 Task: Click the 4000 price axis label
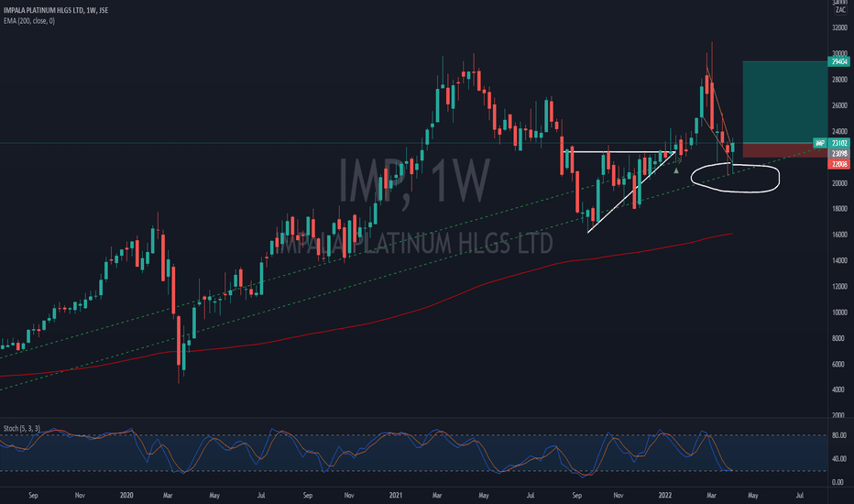[x=840, y=390]
